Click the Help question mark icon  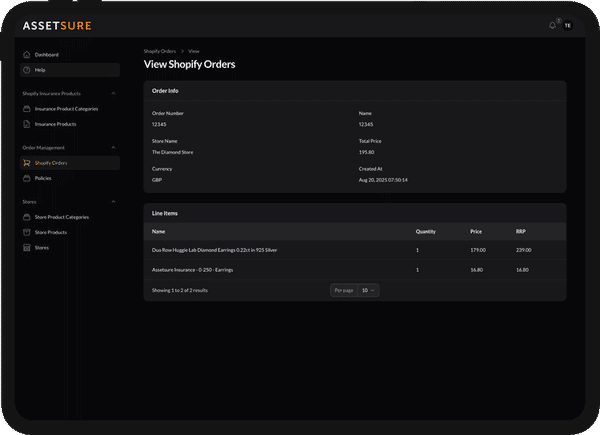27,70
